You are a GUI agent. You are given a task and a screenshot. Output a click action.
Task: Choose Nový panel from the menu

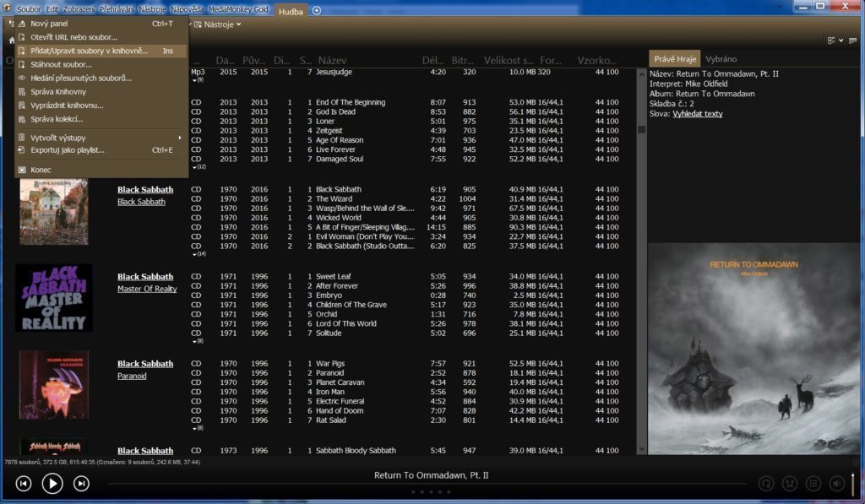[x=101, y=24]
